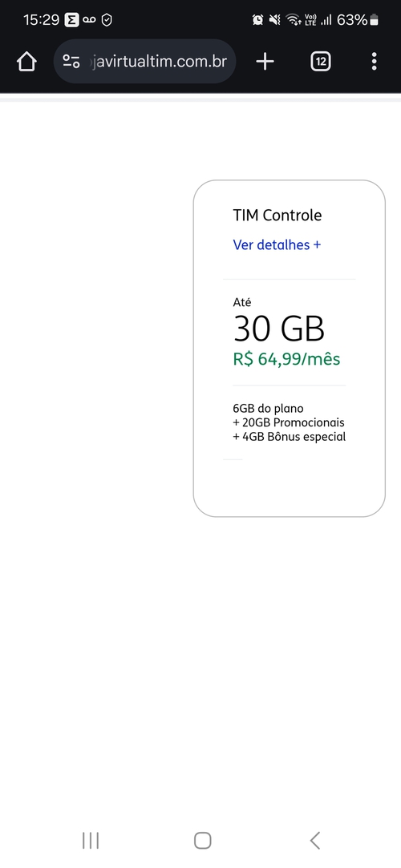The width and height of the screenshot is (401, 868).
Task: Open a new tab with plus icon
Action: (x=265, y=62)
